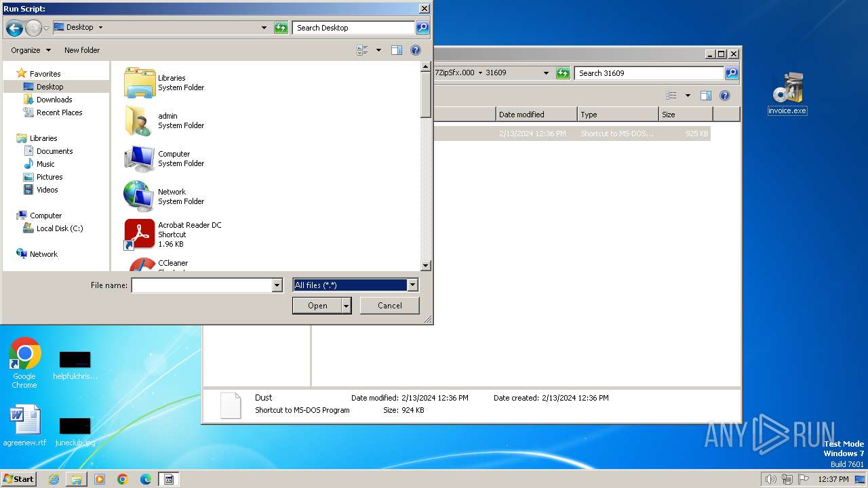Select the juneclub.jpg desktop file
The height and width of the screenshot is (488, 868).
pyautogui.click(x=75, y=431)
